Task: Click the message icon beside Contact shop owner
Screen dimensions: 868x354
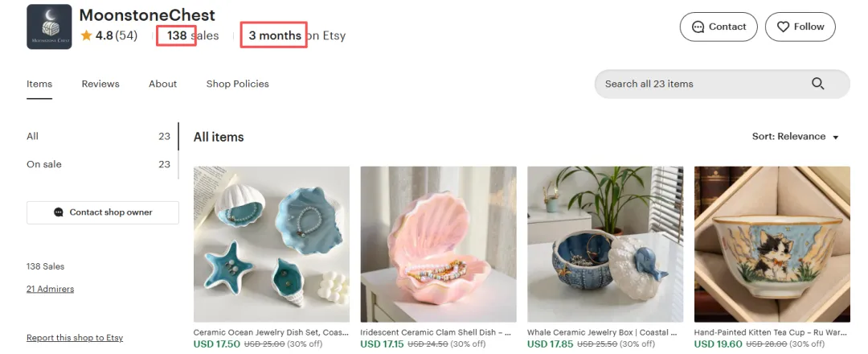Action: (59, 212)
